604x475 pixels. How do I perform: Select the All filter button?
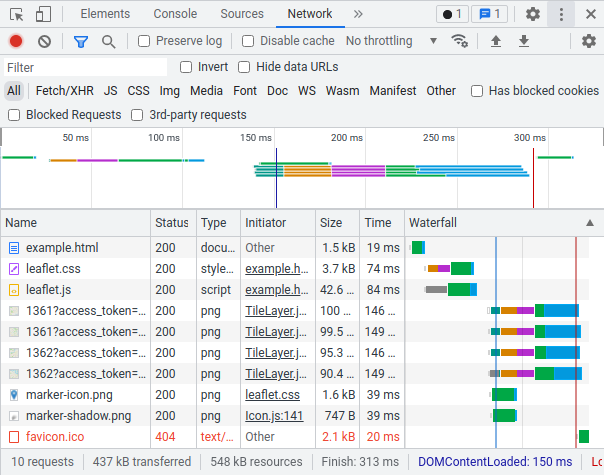tap(14, 91)
